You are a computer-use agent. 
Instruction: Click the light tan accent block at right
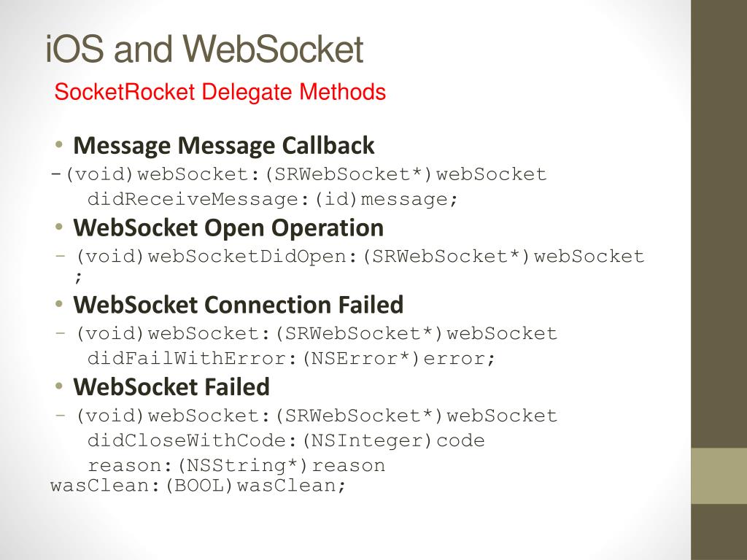tap(719, 475)
